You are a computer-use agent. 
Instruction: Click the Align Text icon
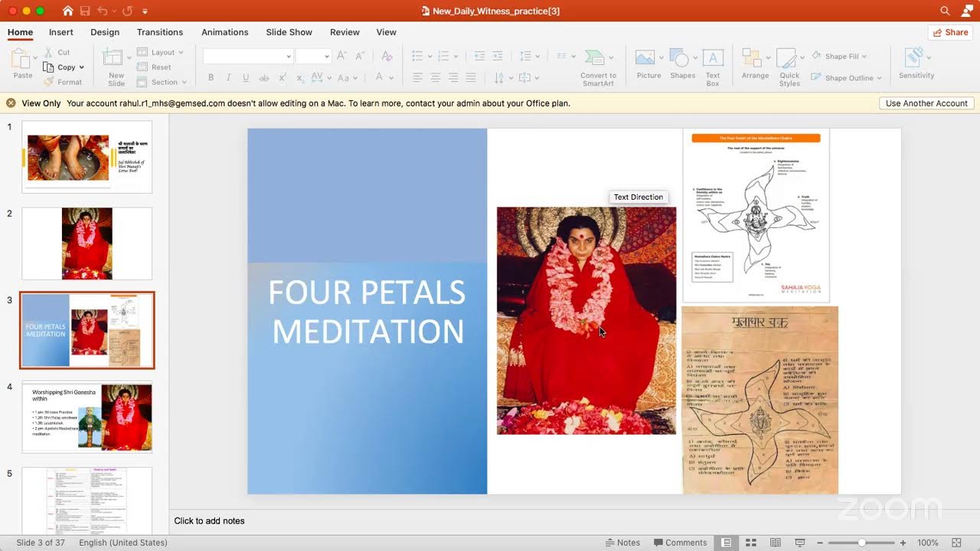tap(525, 77)
